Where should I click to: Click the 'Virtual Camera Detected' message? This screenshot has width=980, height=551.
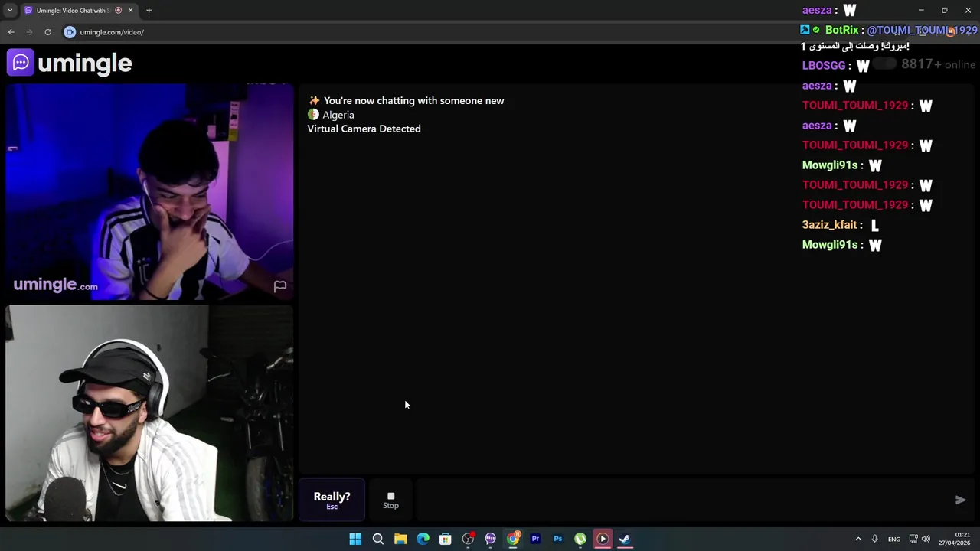364,129
